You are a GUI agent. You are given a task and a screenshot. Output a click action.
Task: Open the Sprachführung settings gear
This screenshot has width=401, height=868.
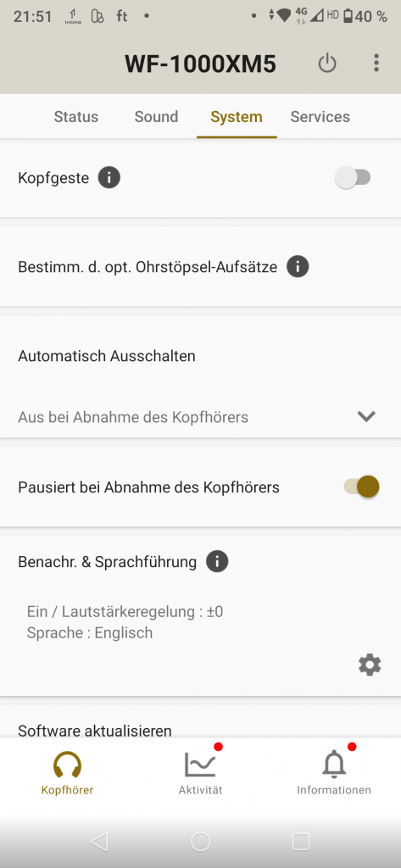pos(370,665)
